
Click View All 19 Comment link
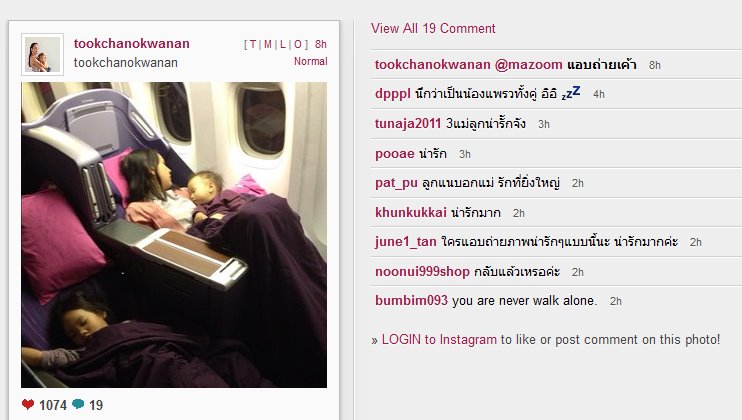point(433,28)
